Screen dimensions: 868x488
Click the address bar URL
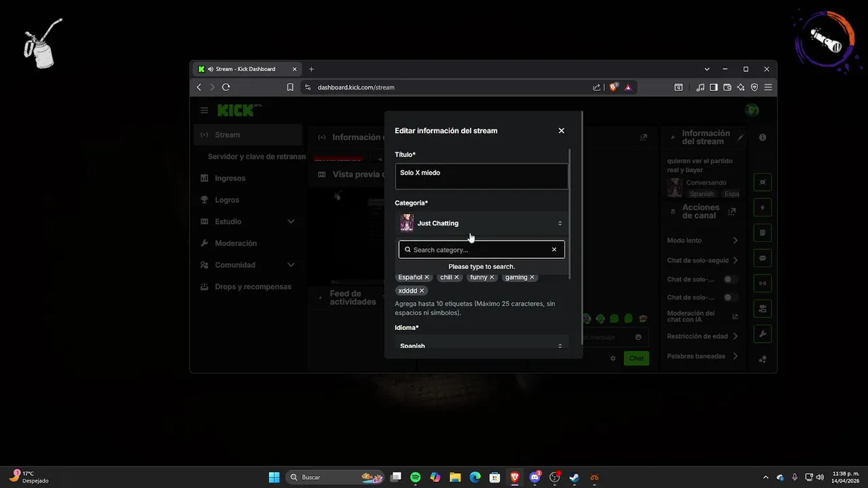(356, 87)
